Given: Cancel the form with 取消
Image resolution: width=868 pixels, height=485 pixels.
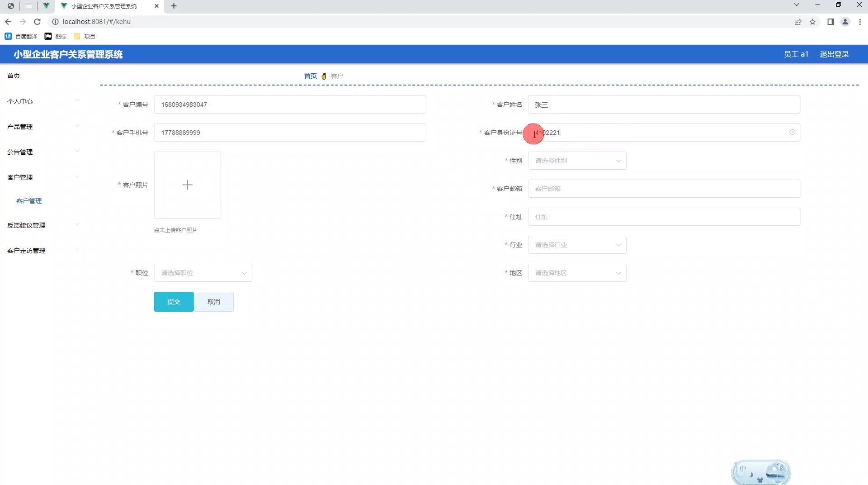Looking at the screenshot, I should click(214, 302).
